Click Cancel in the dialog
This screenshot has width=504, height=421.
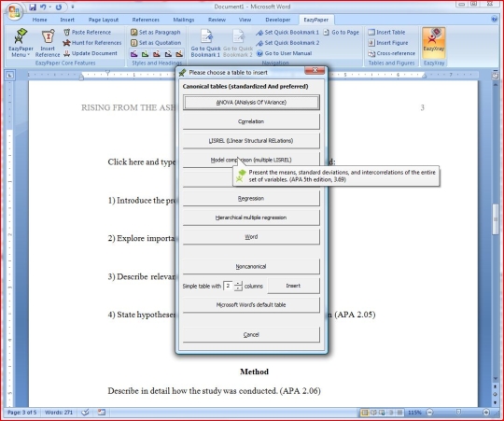(251, 334)
